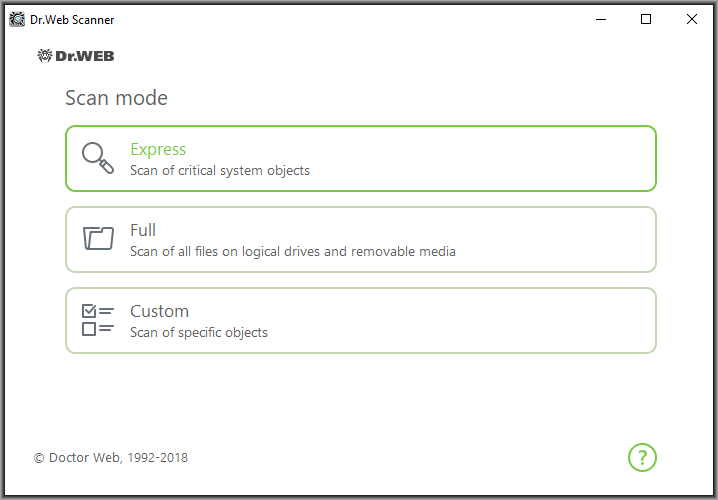Click the Doctor Web 1992-2018 copyright text
This screenshot has height=500, width=718.
tap(110, 457)
